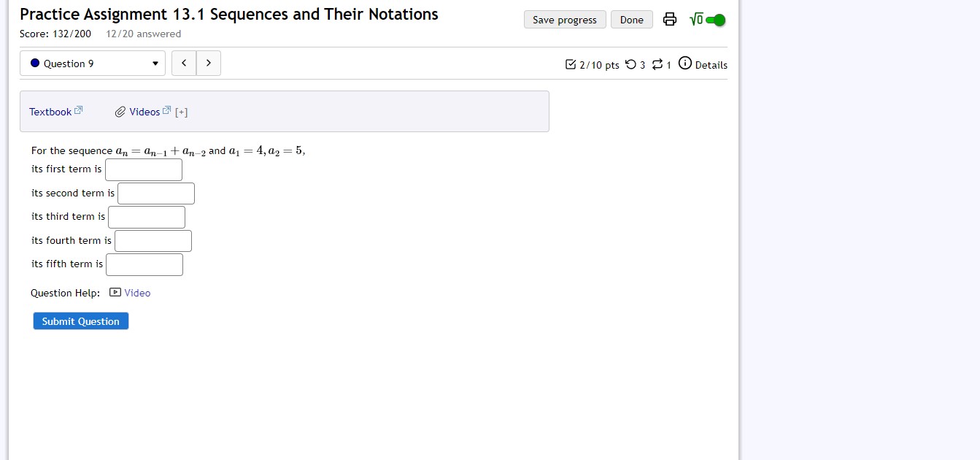Click the next question chevron arrow
Viewport: 980px width, 460px height.
click(209, 63)
